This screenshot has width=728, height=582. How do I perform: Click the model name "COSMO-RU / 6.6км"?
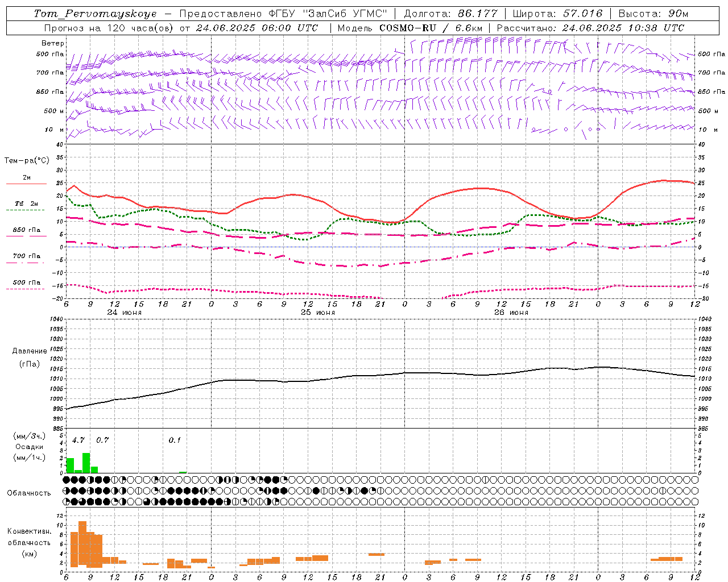coord(431,28)
